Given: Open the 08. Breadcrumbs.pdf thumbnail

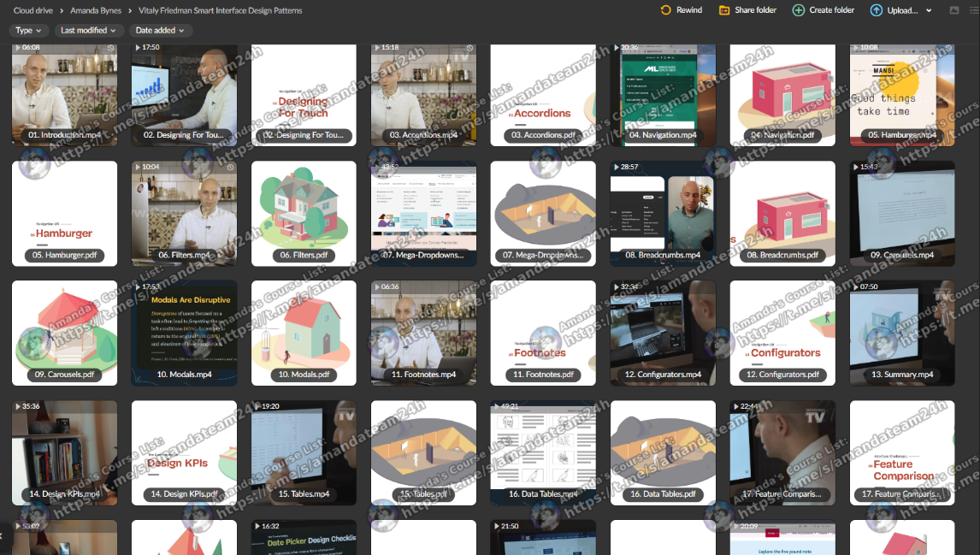Looking at the screenshot, I should (782, 213).
